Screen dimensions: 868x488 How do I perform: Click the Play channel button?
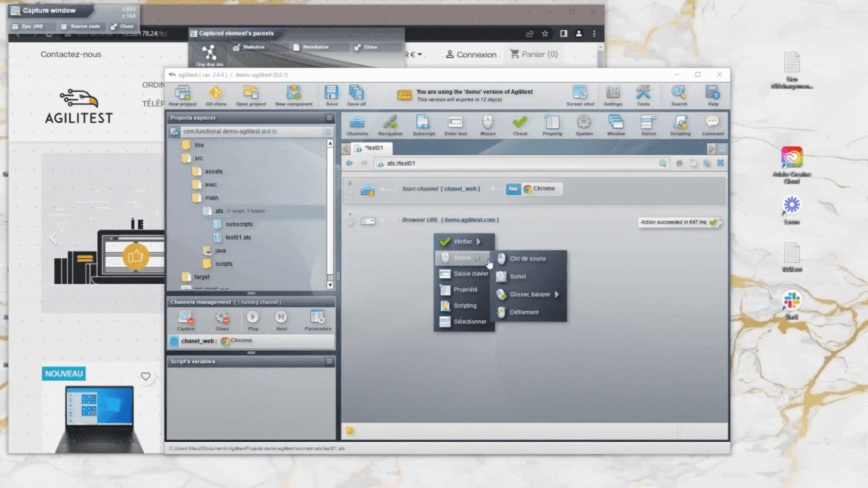[253, 320]
